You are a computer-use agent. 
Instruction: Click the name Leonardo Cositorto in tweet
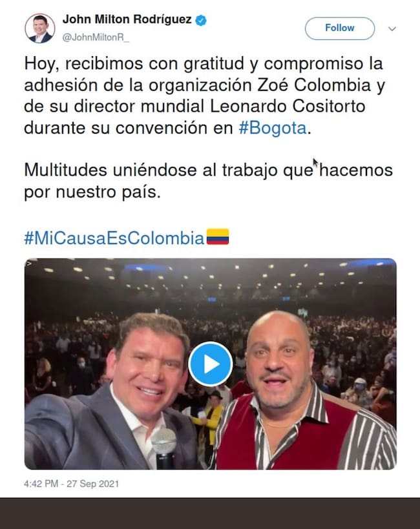(288, 107)
